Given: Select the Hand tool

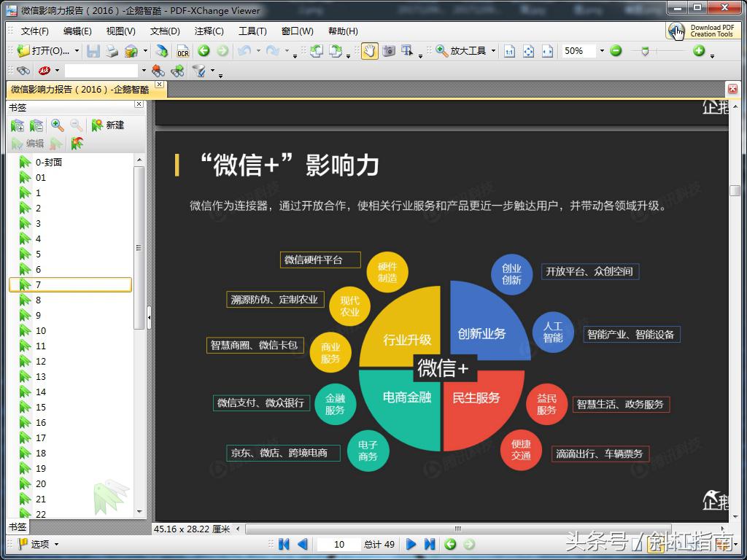Looking at the screenshot, I should (x=370, y=51).
